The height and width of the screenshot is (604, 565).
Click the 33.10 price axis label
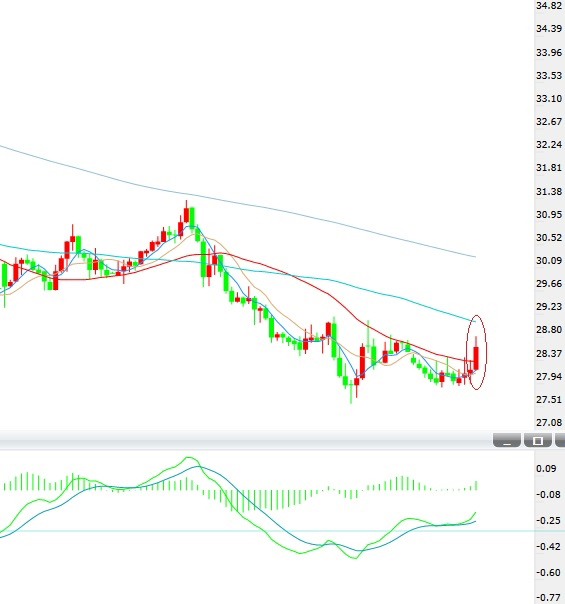(549, 99)
